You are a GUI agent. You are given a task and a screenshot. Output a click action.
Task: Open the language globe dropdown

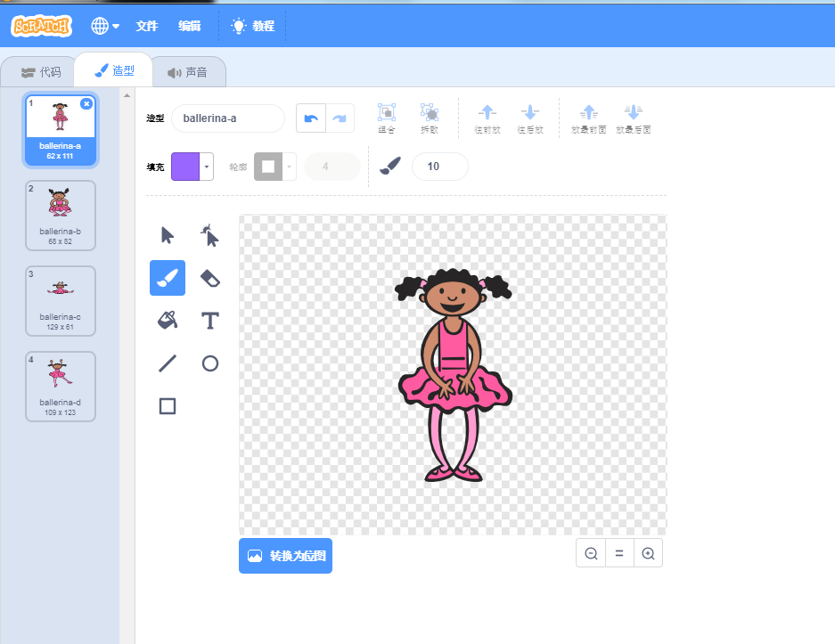click(x=105, y=26)
